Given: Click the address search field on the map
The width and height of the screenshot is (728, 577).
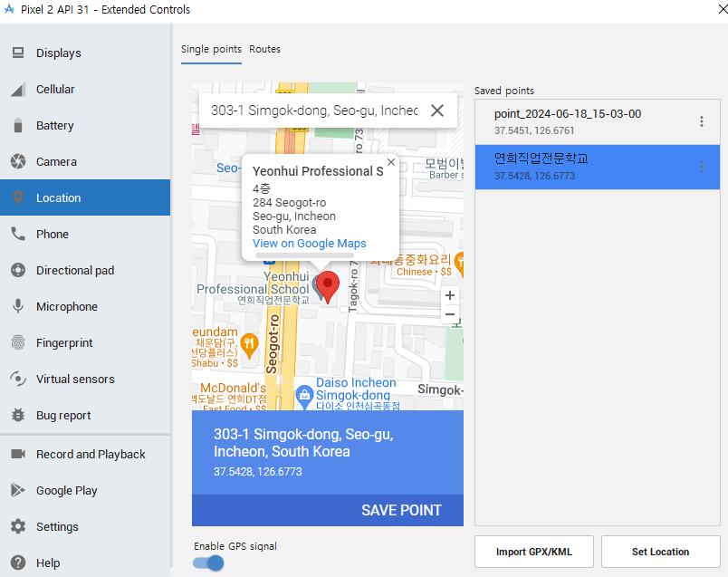Looking at the screenshot, I should [314, 111].
